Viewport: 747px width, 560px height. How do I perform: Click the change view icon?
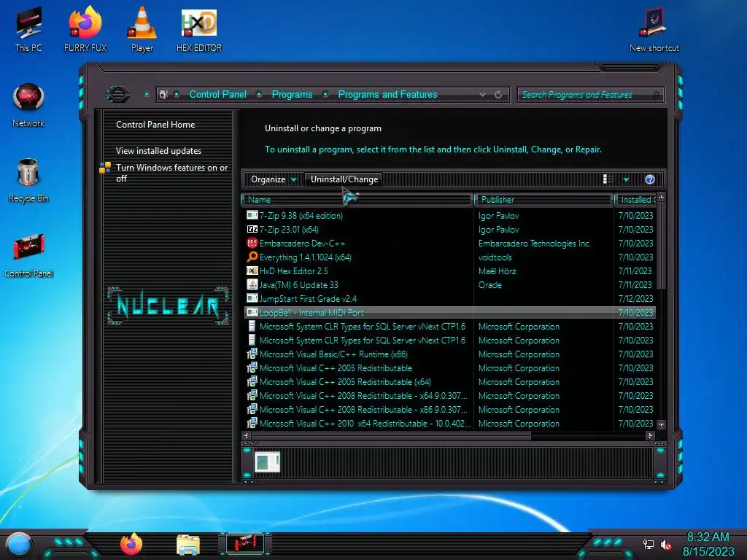point(608,179)
